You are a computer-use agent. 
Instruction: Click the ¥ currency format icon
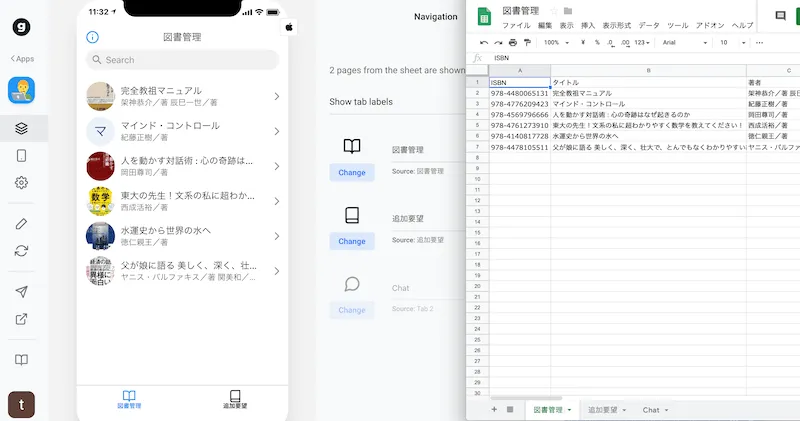[x=583, y=43]
